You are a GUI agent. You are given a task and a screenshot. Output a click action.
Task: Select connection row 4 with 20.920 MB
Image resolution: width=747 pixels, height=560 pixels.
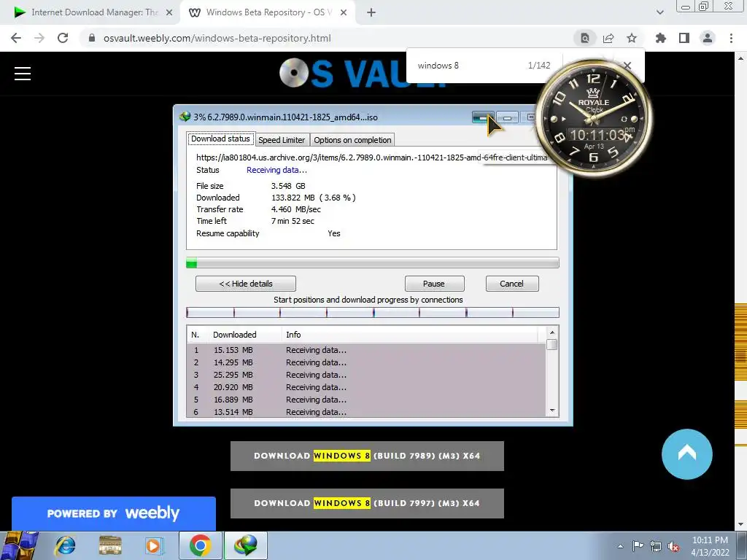click(366, 387)
